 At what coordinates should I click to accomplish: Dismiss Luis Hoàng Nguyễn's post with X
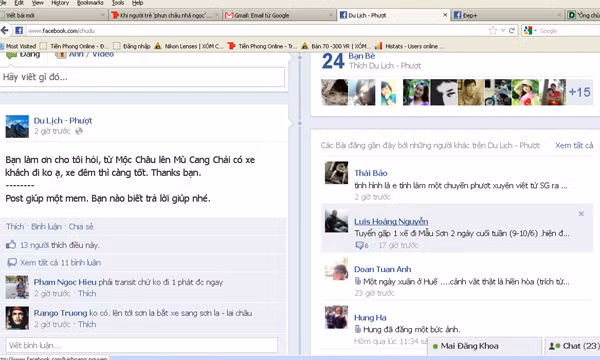[x=581, y=214]
